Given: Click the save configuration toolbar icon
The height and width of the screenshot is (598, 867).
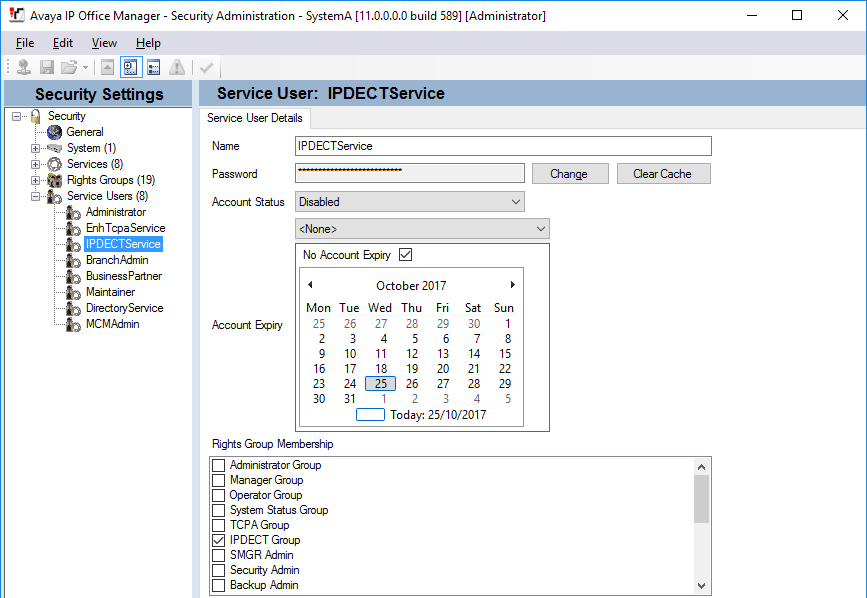Looking at the screenshot, I should [x=47, y=67].
